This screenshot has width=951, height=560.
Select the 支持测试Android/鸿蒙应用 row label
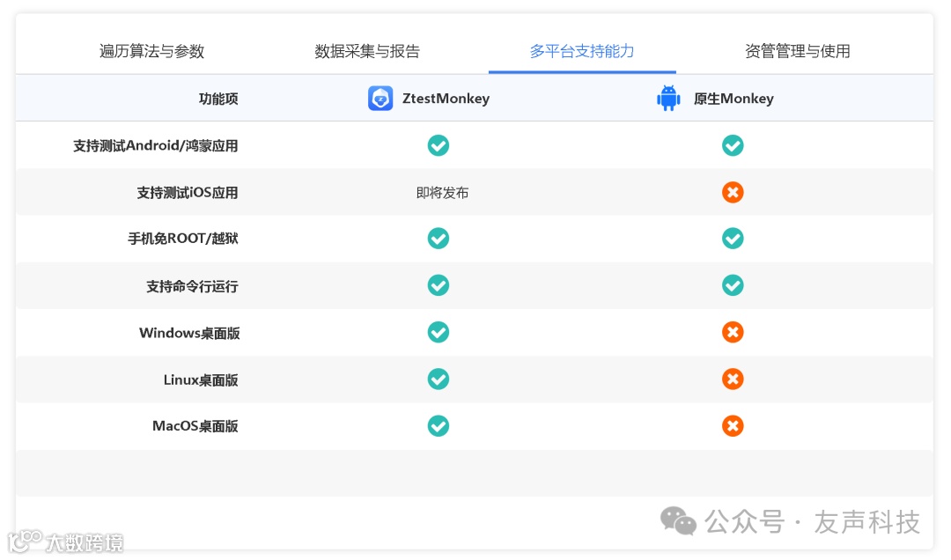(x=155, y=145)
